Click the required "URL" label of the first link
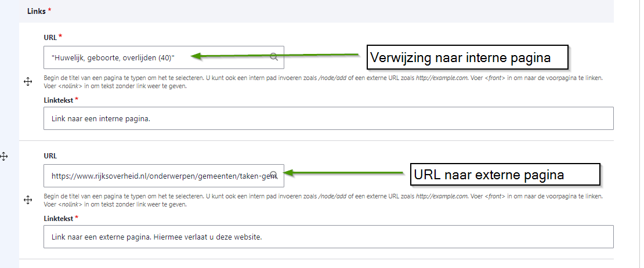The height and width of the screenshot is (268, 644). click(x=50, y=37)
